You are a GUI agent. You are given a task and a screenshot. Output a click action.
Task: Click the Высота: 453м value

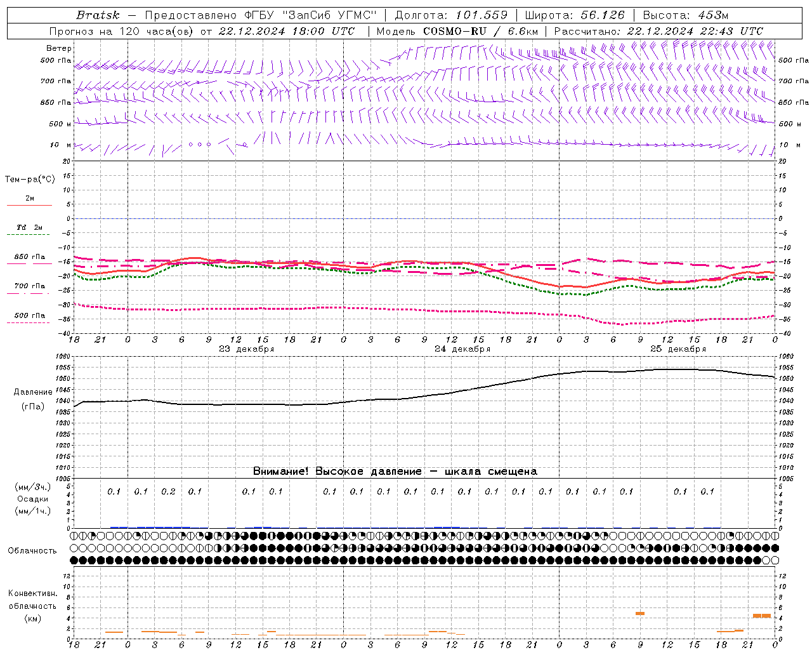[x=685, y=15]
